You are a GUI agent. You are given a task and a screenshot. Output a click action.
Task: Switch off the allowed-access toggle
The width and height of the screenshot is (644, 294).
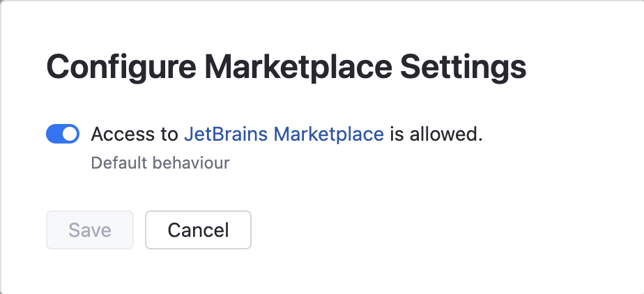tap(63, 134)
